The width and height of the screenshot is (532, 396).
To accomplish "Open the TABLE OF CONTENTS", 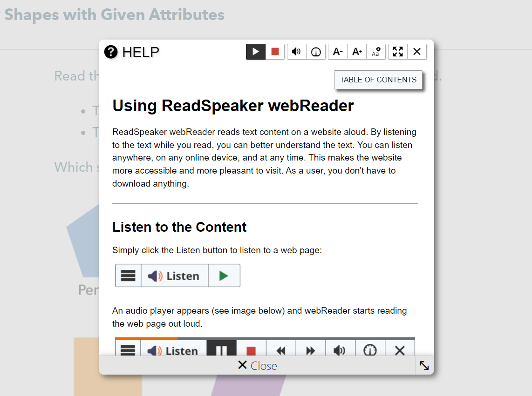I will (x=378, y=80).
